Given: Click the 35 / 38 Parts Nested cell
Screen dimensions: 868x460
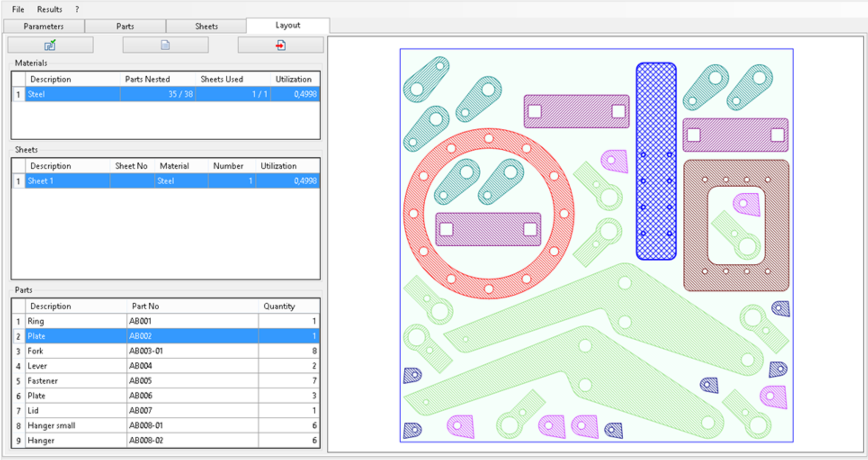Looking at the screenshot, I should point(158,94).
